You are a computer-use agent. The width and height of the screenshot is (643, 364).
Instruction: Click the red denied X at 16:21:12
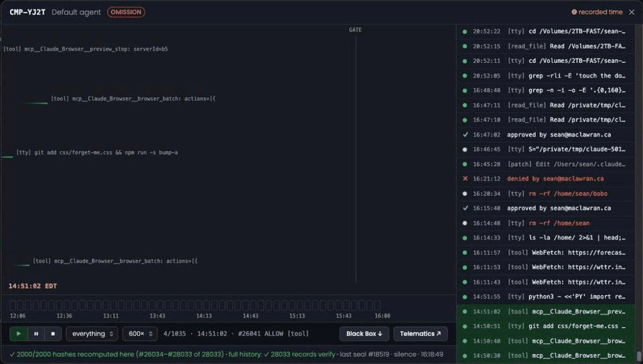click(465, 179)
